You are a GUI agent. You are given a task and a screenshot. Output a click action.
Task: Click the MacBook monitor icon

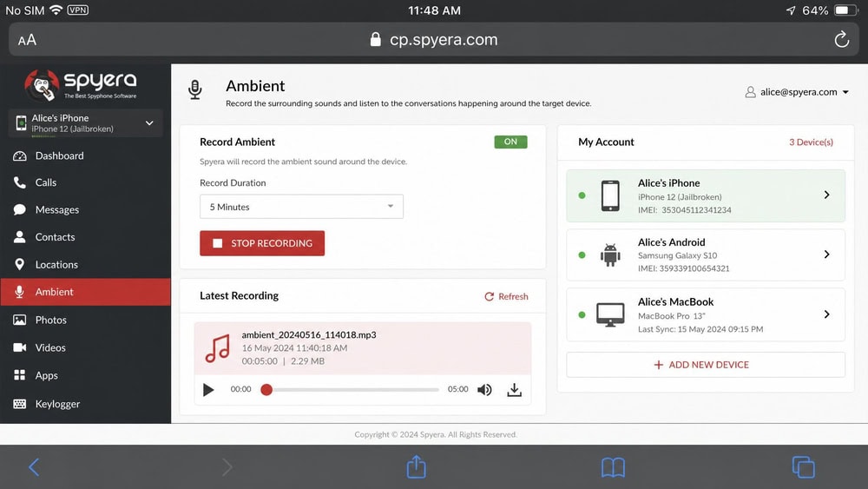point(610,314)
